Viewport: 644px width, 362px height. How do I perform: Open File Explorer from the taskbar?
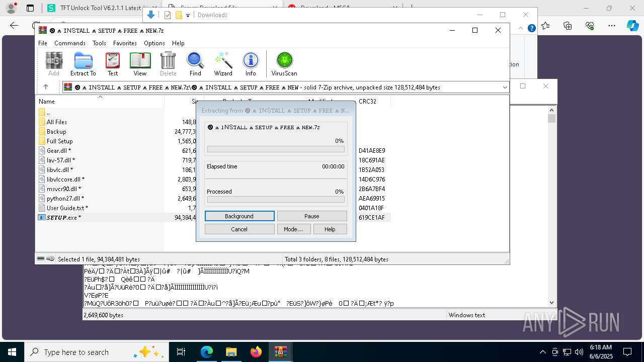(231, 352)
